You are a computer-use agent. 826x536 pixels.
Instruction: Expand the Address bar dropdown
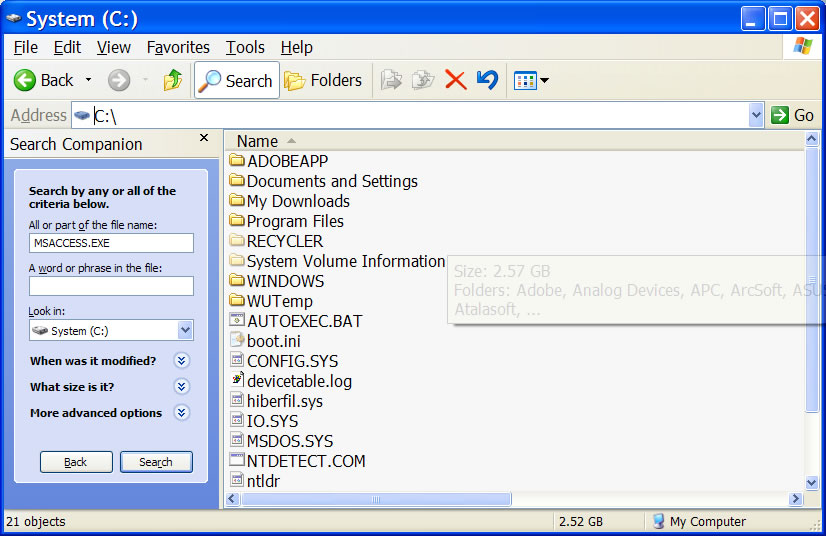tap(756, 115)
